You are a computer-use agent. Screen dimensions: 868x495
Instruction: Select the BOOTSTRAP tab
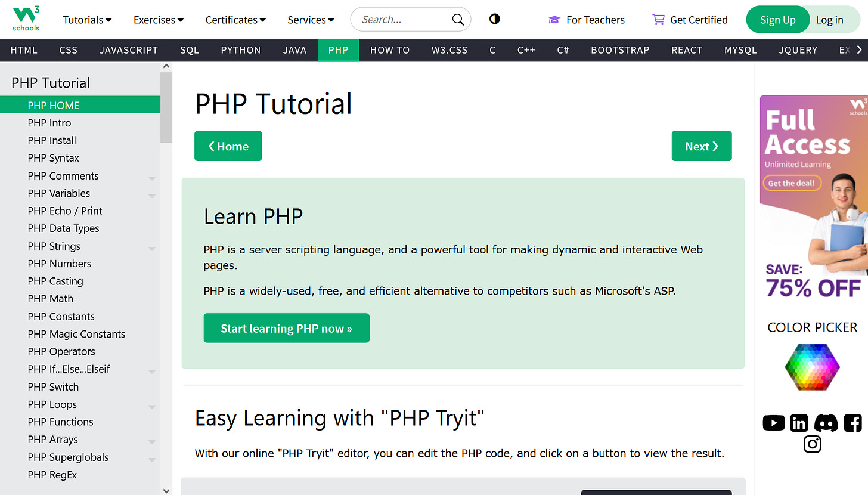tap(620, 50)
